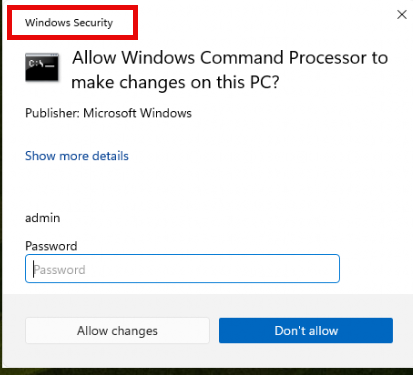Click the red-outlined box around the title
This screenshot has height=375, width=413.
72,22
